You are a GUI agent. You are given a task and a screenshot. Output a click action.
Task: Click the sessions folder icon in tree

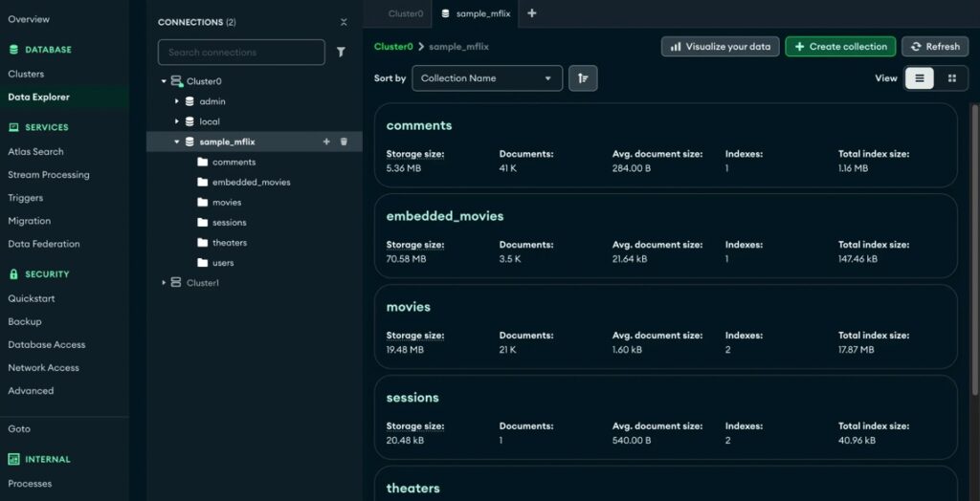pos(202,223)
